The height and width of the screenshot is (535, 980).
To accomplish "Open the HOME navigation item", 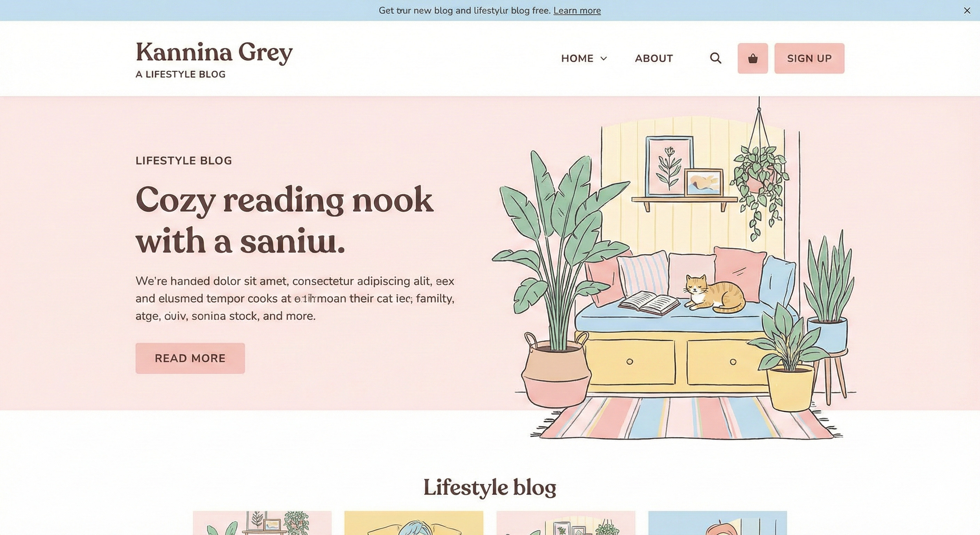I will (577, 59).
